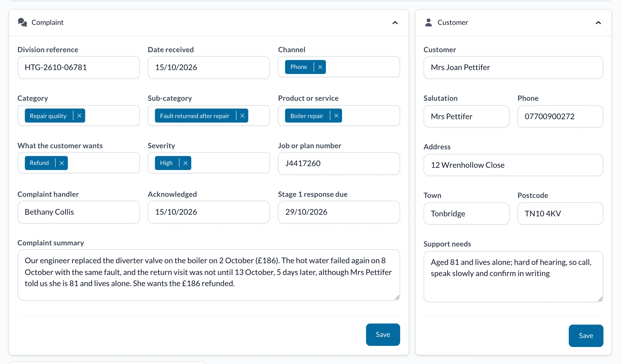The width and height of the screenshot is (621, 364).
Task: Click the Customer person icon
Action: [428, 22]
